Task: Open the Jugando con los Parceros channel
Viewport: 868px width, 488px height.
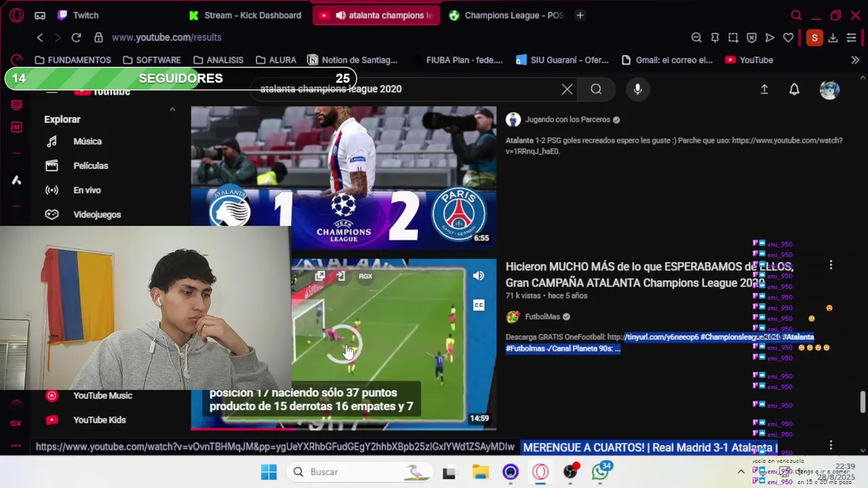Action: point(568,119)
